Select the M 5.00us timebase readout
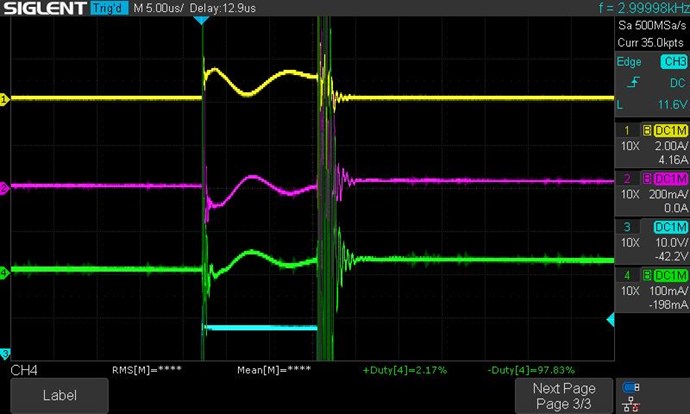The height and width of the screenshot is (414, 690). [158, 8]
